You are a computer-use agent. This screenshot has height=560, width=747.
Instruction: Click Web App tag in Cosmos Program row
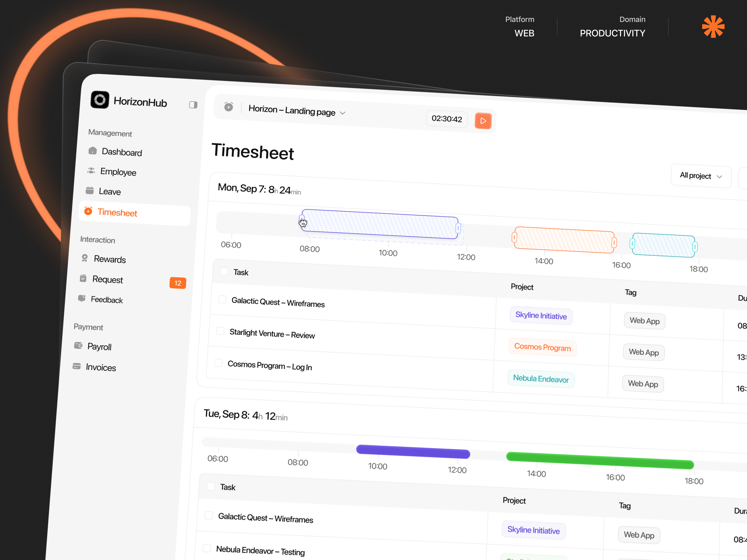643,384
